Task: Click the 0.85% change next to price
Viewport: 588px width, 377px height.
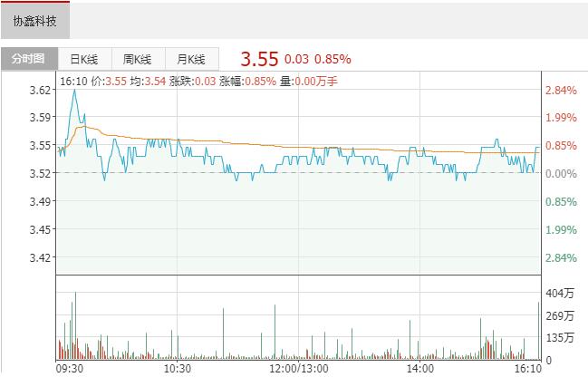Action: pyautogui.click(x=333, y=59)
